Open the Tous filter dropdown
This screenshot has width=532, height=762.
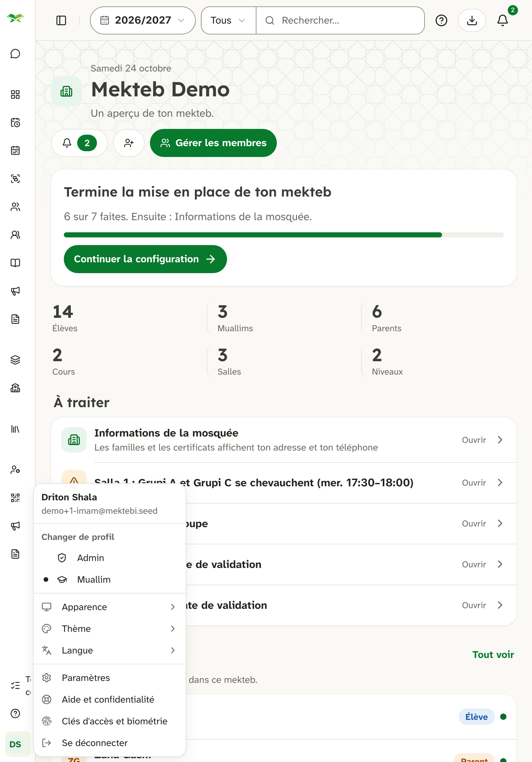[x=228, y=20]
